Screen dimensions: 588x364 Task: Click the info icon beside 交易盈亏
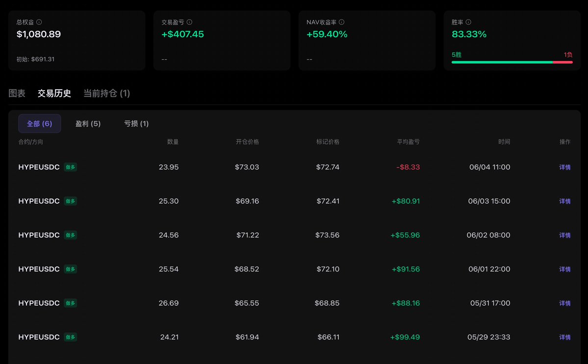(189, 22)
